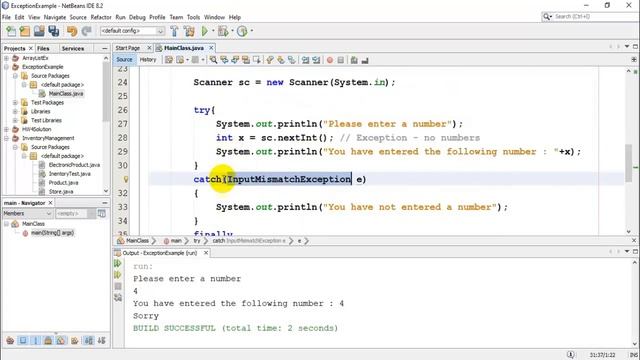Close the MainClass.java editor tab

pyautogui.click(x=211, y=48)
